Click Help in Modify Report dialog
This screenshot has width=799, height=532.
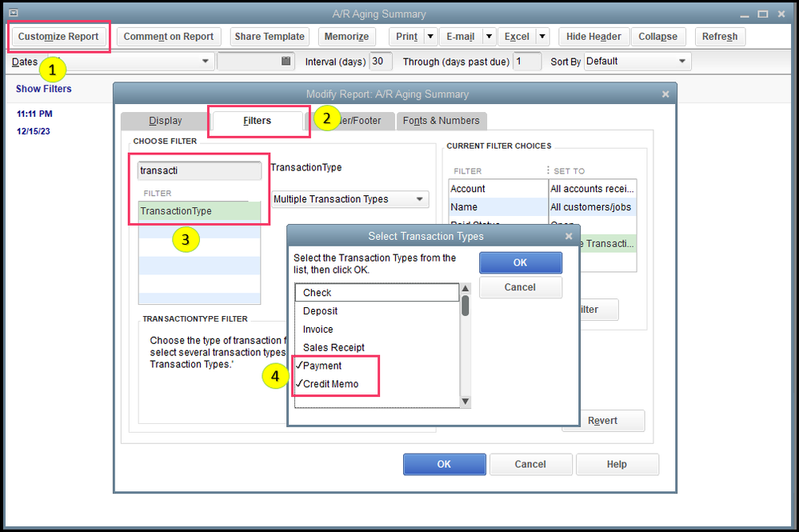click(x=617, y=464)
